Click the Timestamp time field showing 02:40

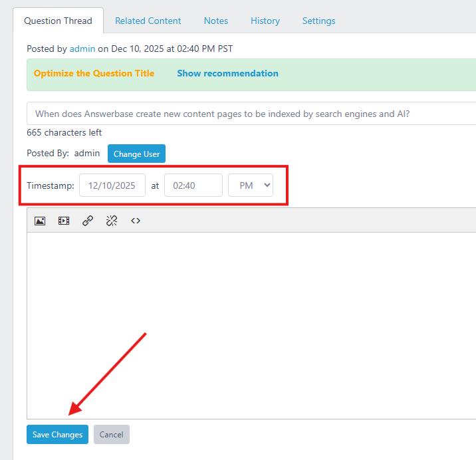click(x=193, y=185)
